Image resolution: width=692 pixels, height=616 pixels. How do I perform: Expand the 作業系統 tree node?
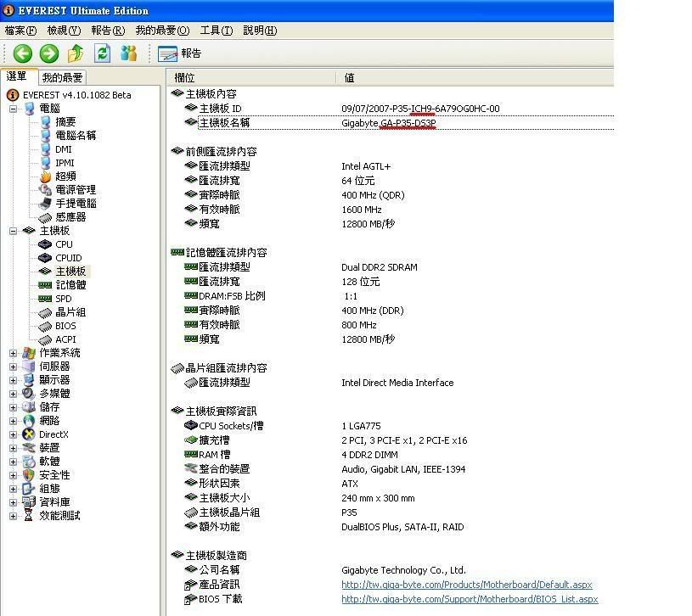(14, 353)
